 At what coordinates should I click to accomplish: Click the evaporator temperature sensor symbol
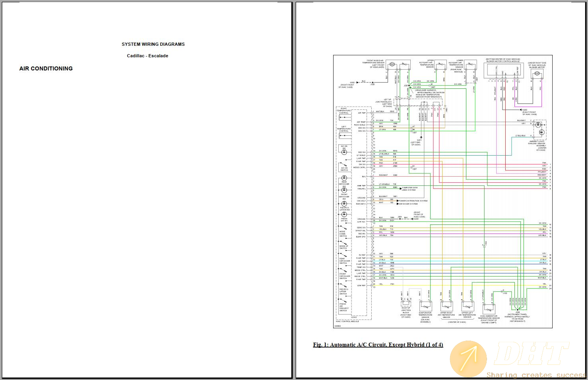(x=426, y=306)
